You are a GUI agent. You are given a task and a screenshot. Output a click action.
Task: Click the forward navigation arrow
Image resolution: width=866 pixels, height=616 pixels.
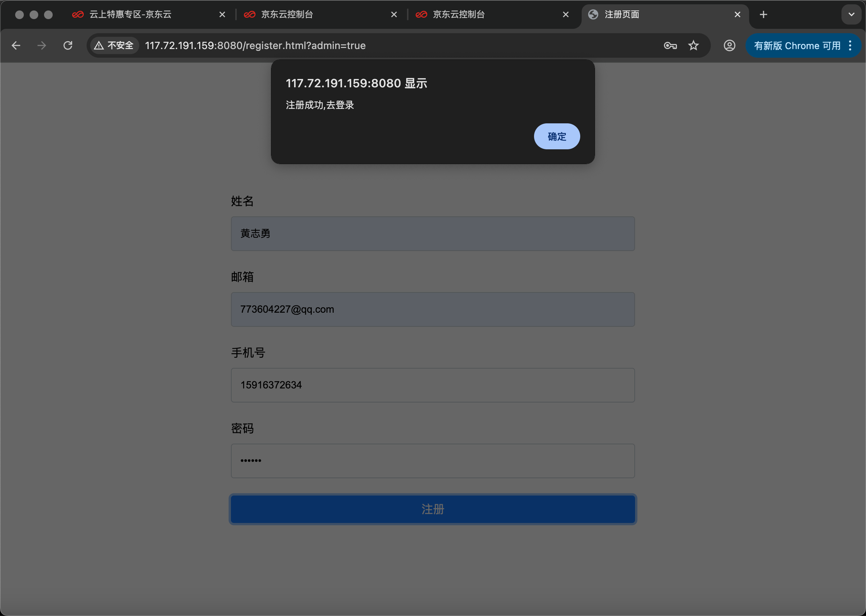pos(42,45)
